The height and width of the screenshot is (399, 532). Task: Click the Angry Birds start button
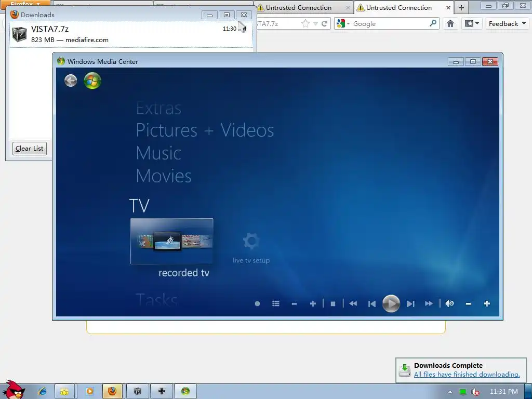pyautogui.click(x=14, y=390)
